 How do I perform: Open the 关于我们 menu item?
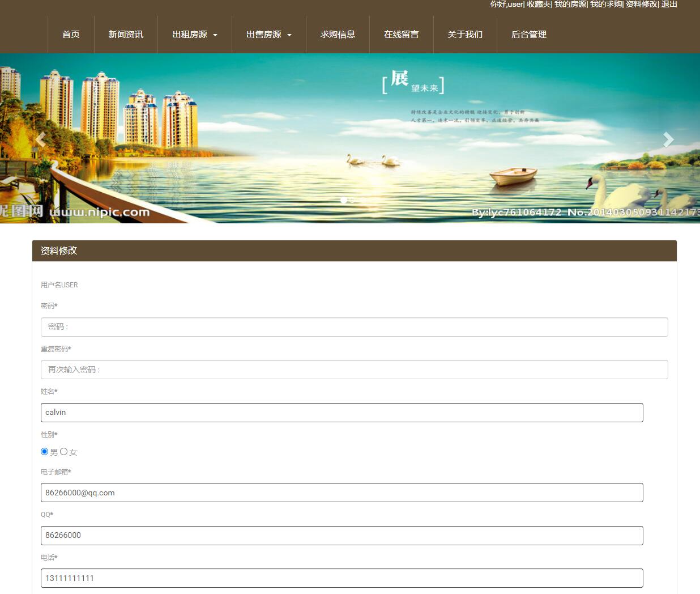pos(465,35)
